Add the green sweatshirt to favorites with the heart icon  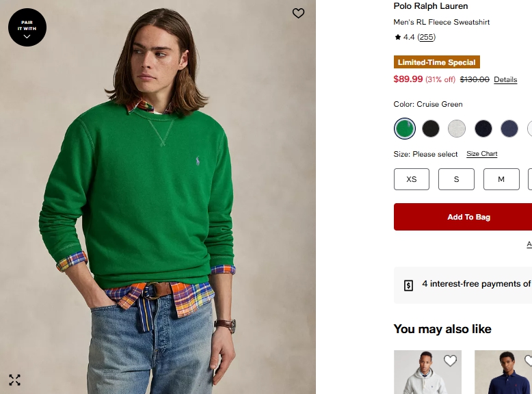298,13
